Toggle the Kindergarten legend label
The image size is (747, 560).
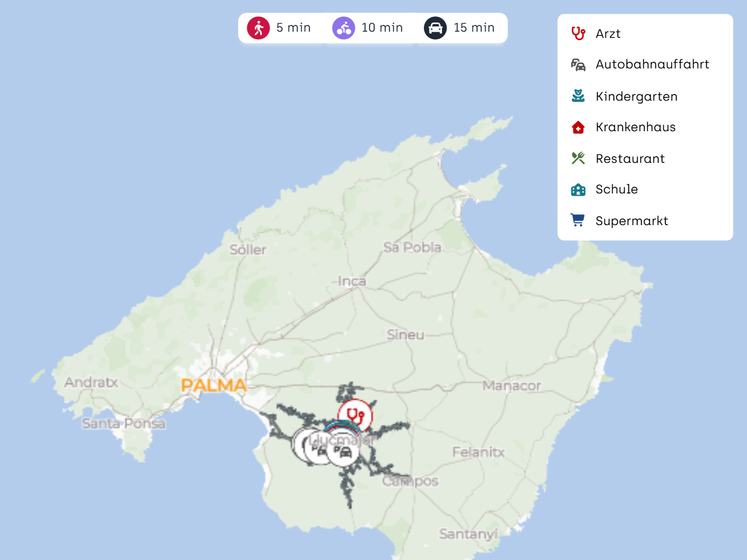pos(636,97)
